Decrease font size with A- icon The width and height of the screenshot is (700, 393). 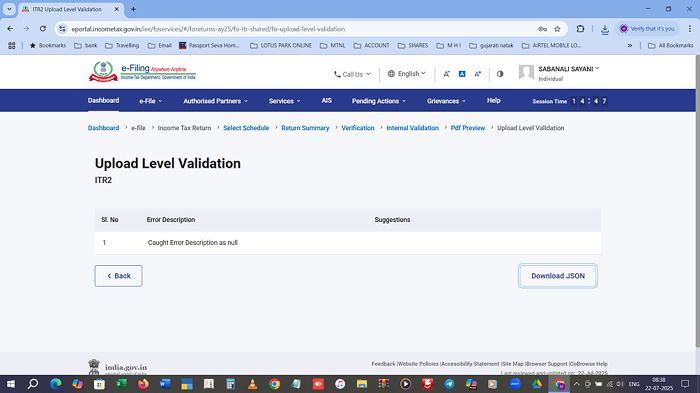pos(446,74)
